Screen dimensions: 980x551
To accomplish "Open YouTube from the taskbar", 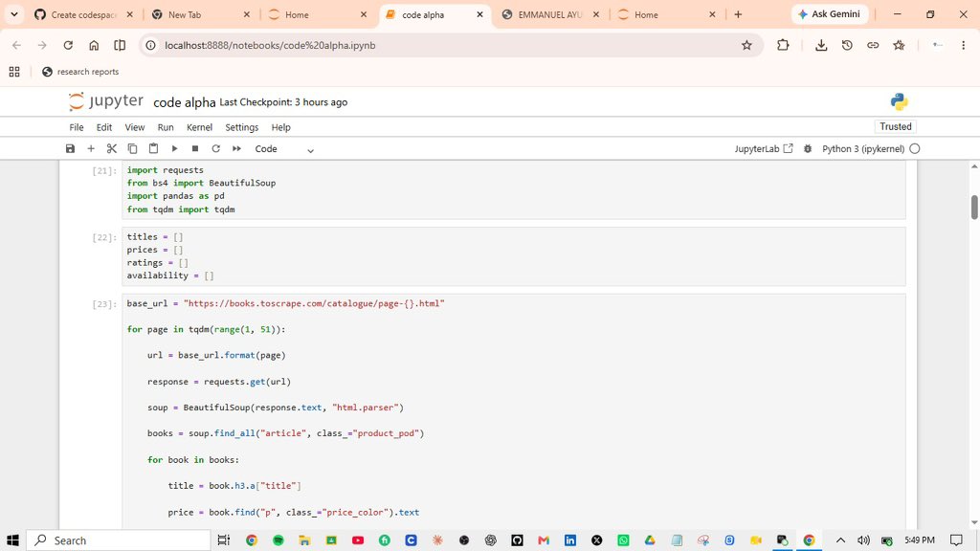I will pos(358,540).
